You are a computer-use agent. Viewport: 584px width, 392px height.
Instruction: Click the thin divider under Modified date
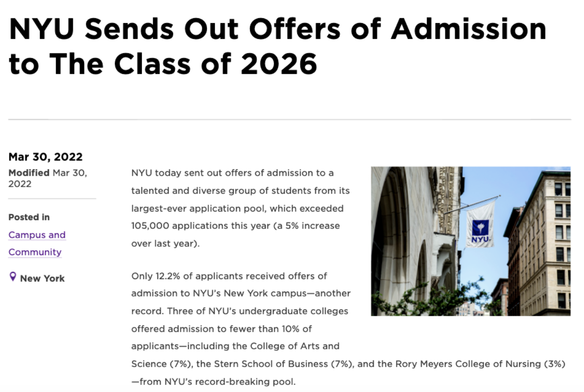52,199
